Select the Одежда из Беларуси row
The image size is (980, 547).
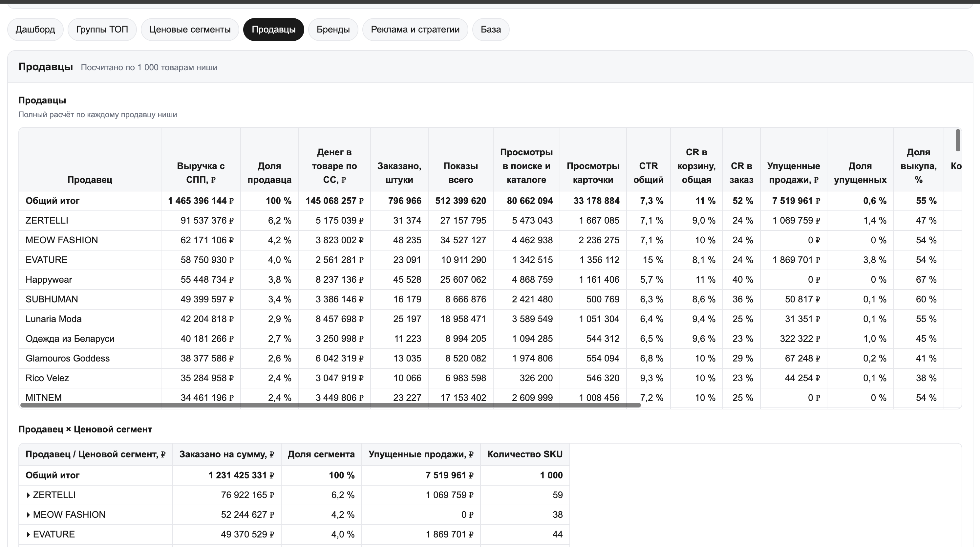490,339
